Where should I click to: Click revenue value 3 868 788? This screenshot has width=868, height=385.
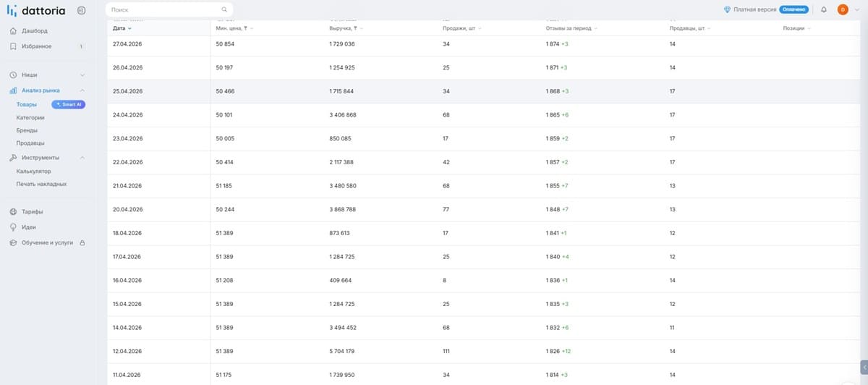[342, 209]
